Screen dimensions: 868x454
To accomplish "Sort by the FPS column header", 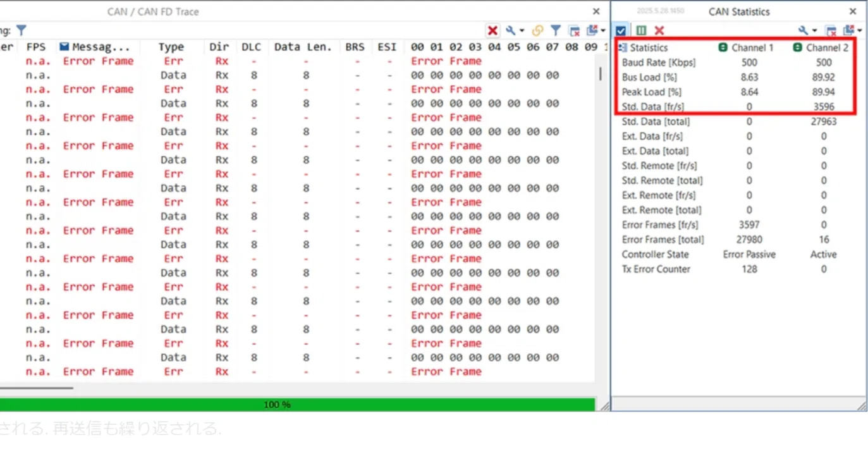I will [36, 47].
